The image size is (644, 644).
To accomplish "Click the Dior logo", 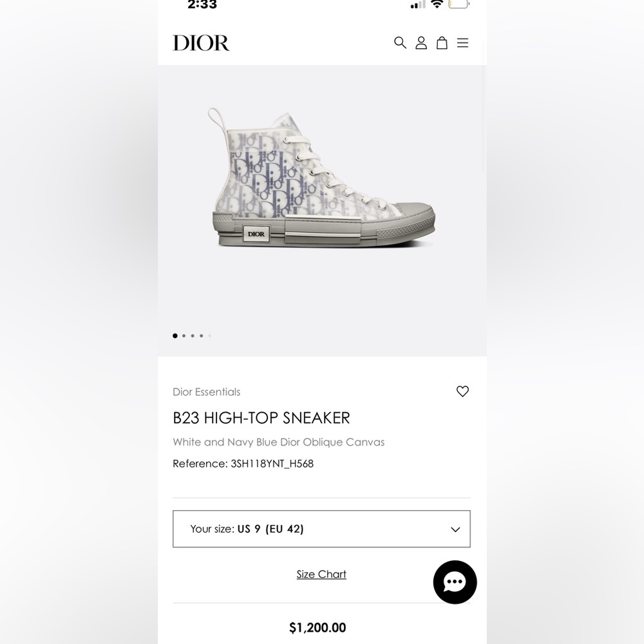I will tap(201, 43).
